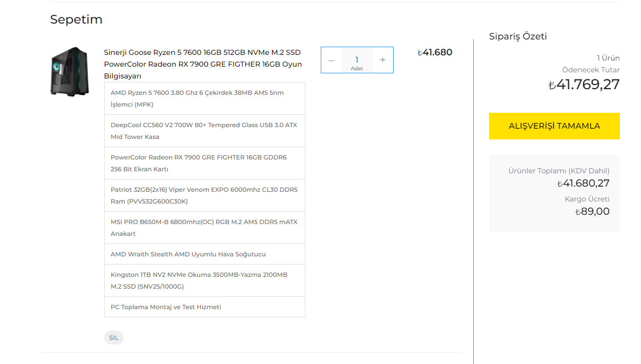This screenshot has height=364, width=641.
Task: Click the 1 Ürün count text
Action: tap(608, 58)
